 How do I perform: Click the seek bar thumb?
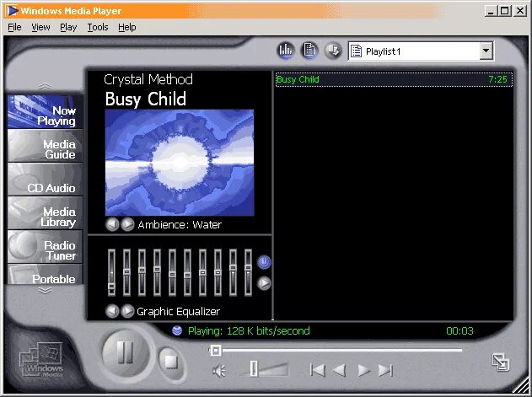click(x=215, y=351)
